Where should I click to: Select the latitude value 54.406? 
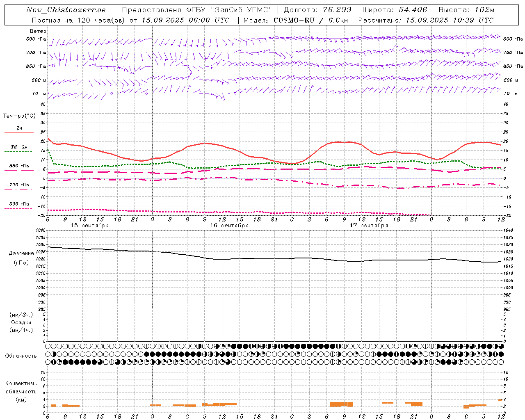click(x=413, y=10)
